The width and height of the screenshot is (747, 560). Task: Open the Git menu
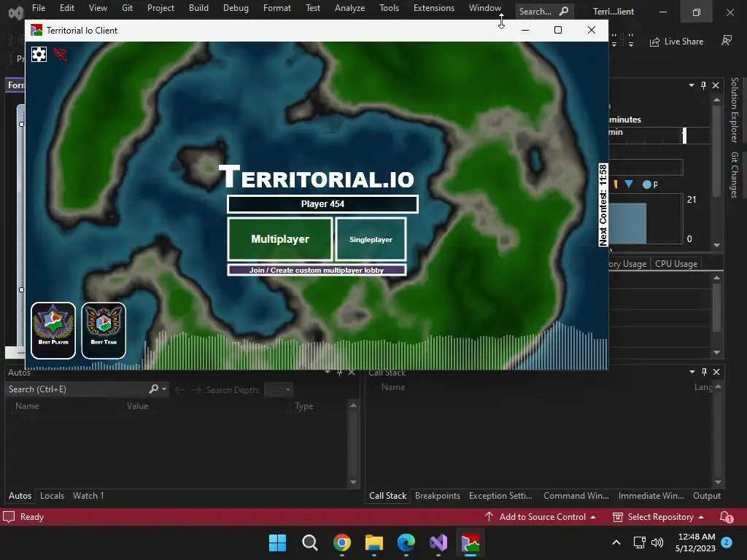point(127,8)
